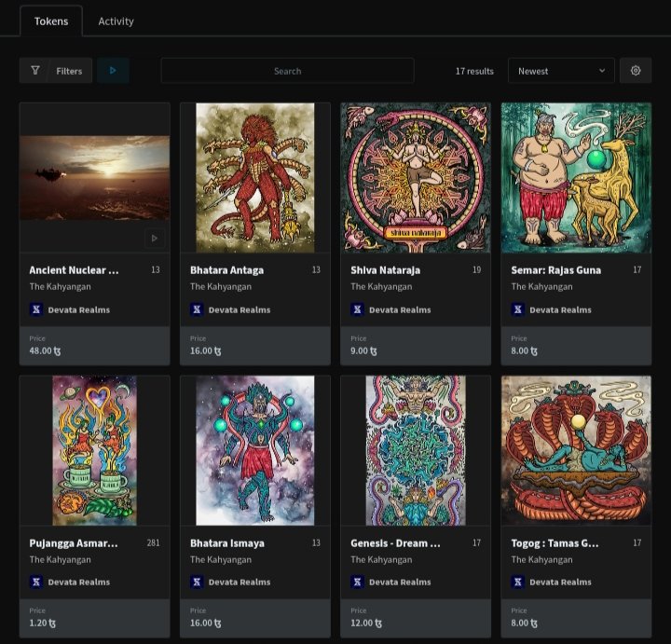Click the Shiva Nataraja token title
The height and width of the screenshot is (644, 671).
385,270
